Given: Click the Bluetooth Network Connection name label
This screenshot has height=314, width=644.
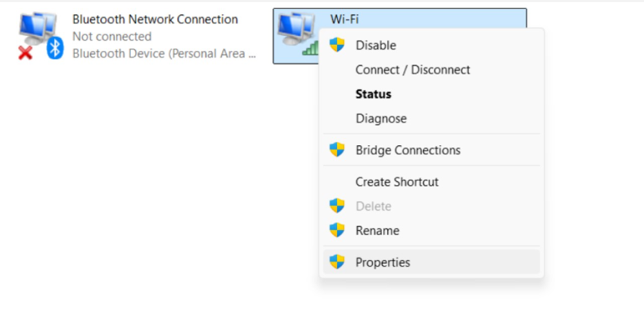Looking at the screenshot, I should coord(155,19).
